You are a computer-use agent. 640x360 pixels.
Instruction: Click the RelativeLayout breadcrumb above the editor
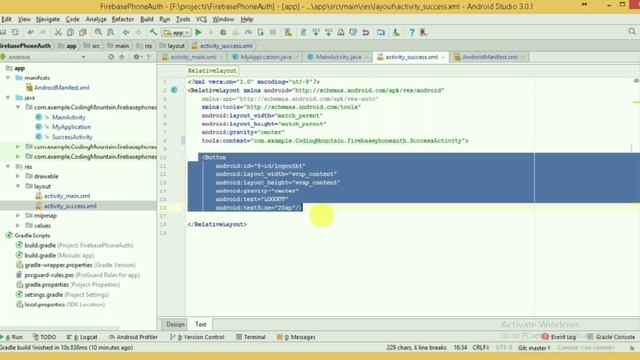(212, 71)
